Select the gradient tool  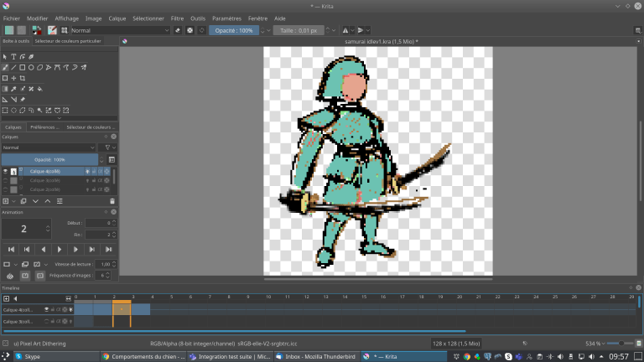point(5,89)
